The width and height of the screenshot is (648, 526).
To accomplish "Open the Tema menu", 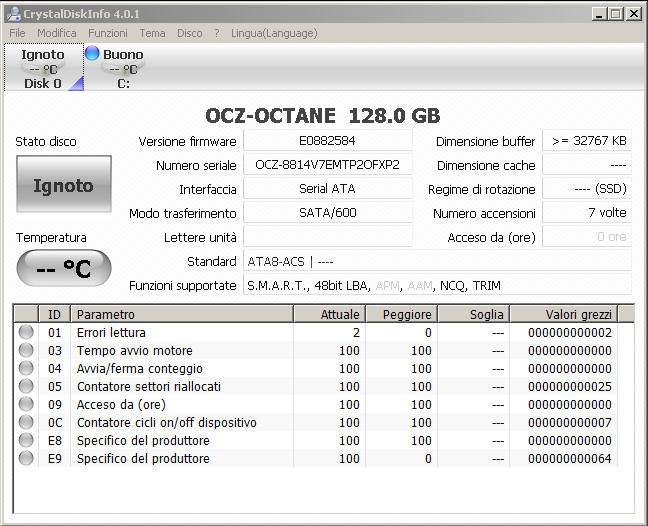I will coord(152,33).
